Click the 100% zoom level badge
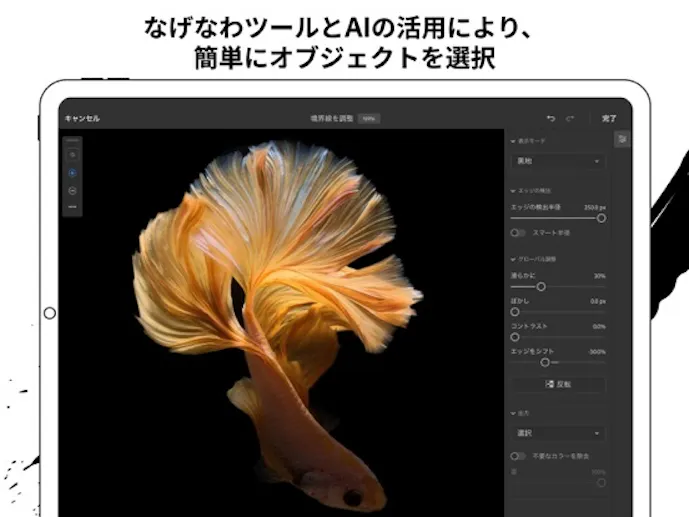689x517 pixels. (x=369, y=118)
